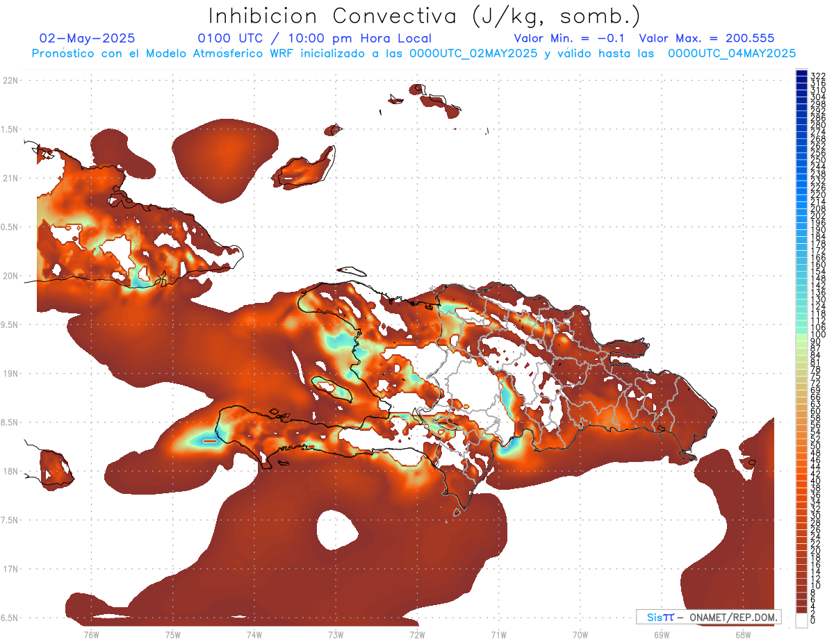Click the "21N" latitude label
This screenshot has width=834, height=644.
point(10,179)
